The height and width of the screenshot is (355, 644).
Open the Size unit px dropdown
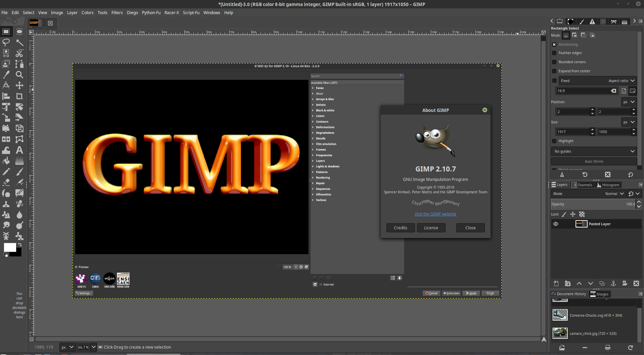[x=629, y=122]
